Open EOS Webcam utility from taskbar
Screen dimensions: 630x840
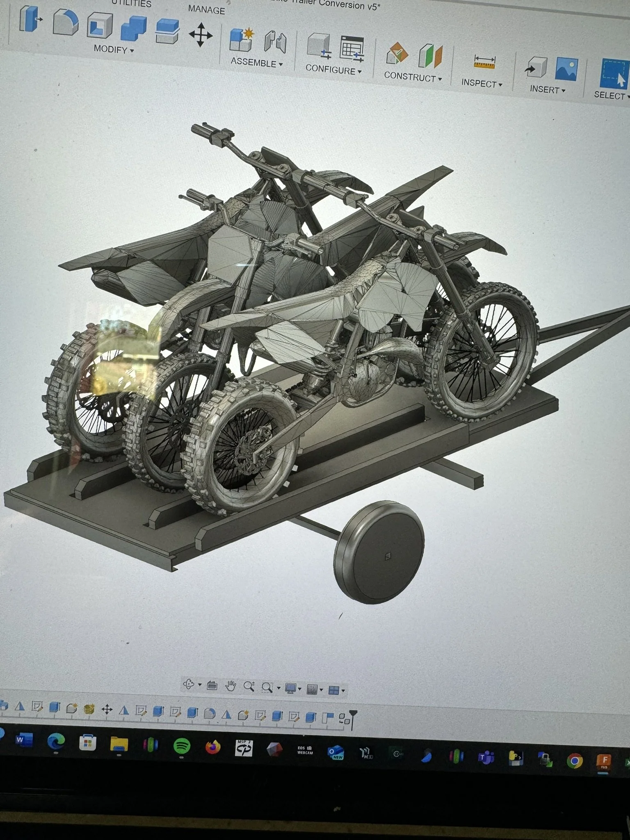tap(305, 751)
